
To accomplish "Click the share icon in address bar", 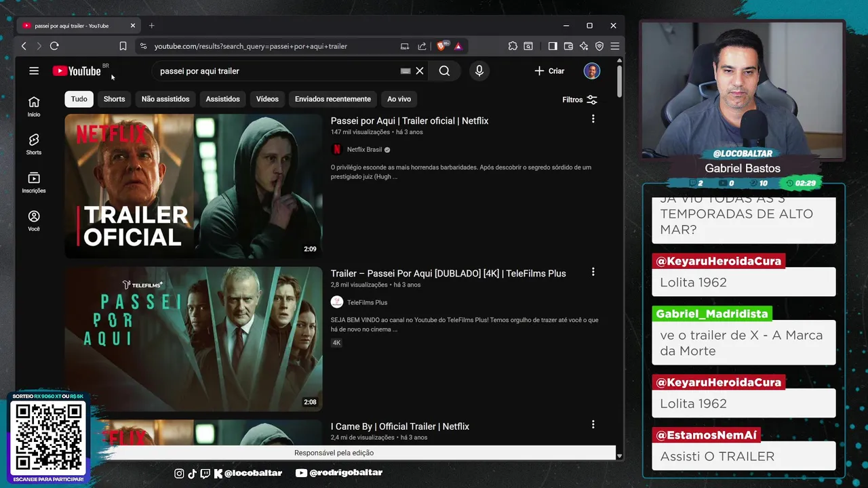I will click(422, 46).
